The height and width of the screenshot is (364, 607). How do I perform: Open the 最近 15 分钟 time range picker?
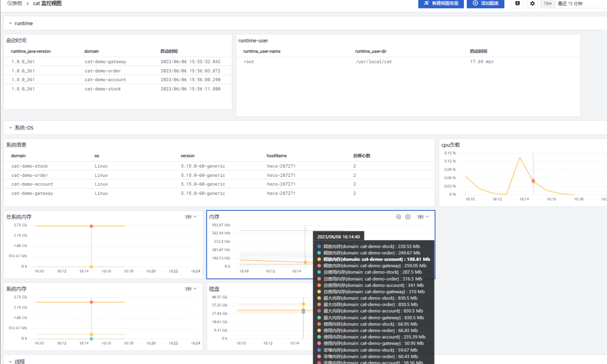pos(570,4)
